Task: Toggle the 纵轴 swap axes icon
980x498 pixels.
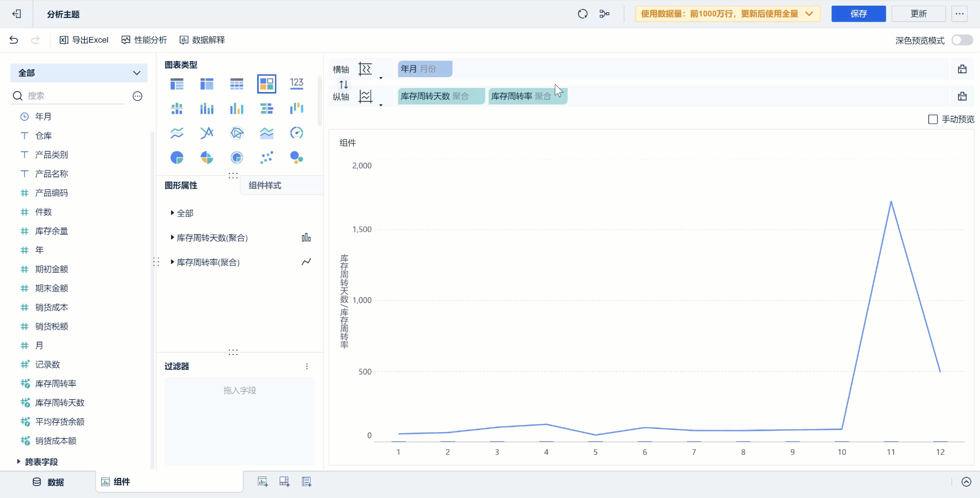Action: pyautogui.click(x=343, y=84)
